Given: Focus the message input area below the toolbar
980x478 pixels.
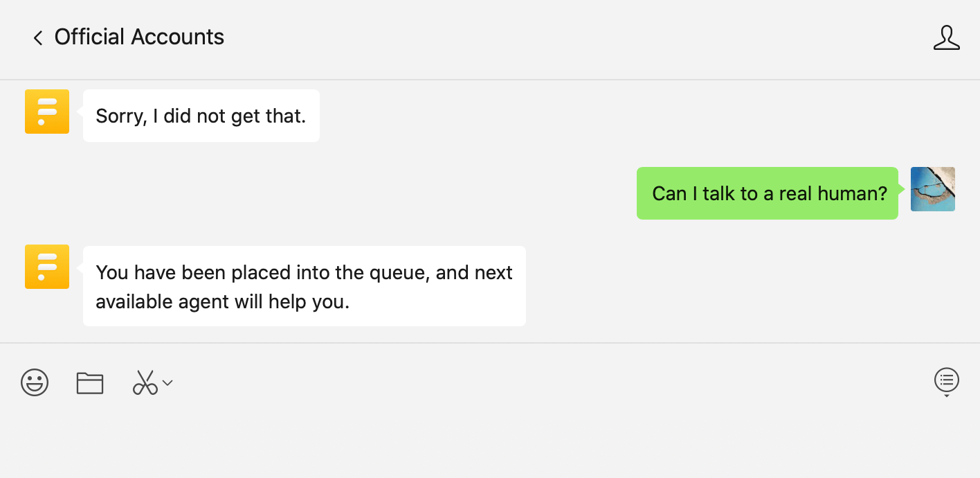Looking at the screenshot, I should point(484,436).
